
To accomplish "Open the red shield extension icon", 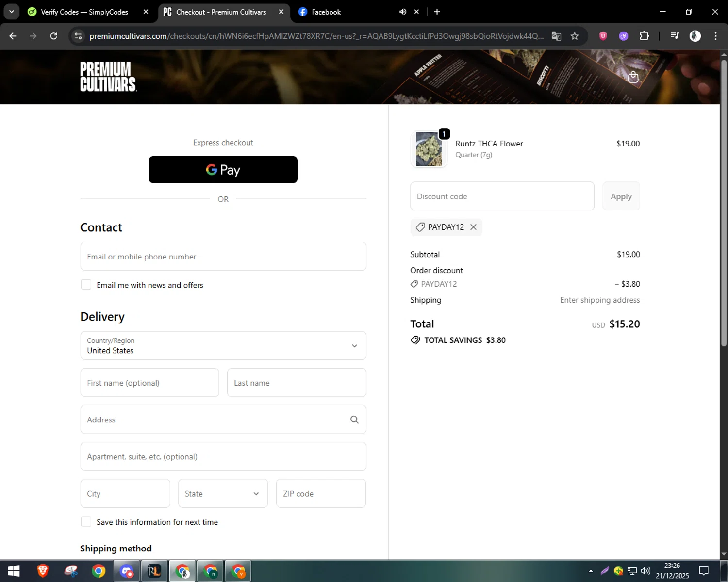I will pos(603,35).
